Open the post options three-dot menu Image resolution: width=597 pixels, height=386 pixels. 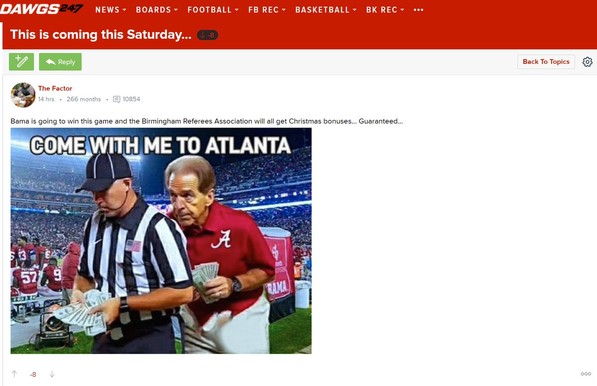pos(586,374)
